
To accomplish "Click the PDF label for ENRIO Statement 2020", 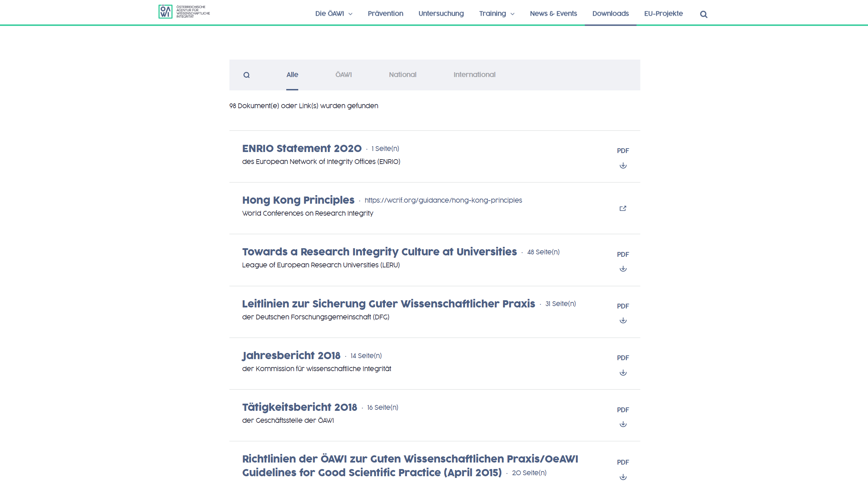I will point(623,151).
